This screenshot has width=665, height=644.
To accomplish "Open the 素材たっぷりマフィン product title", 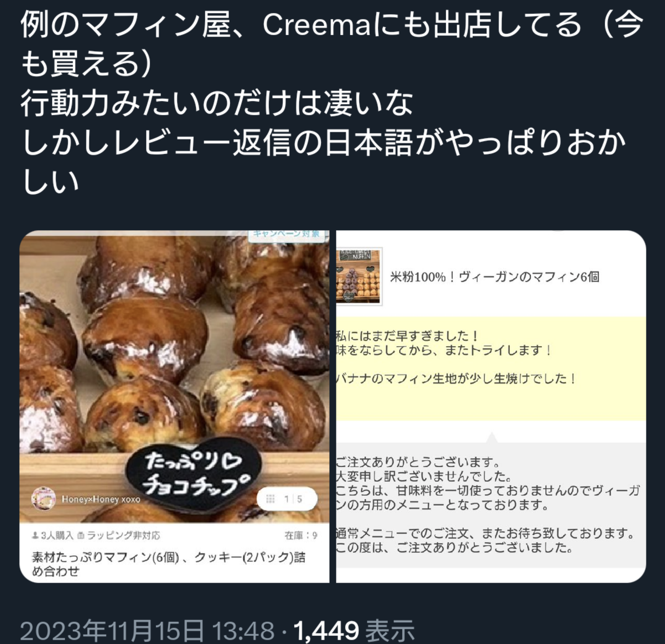I will click(169, 564).
